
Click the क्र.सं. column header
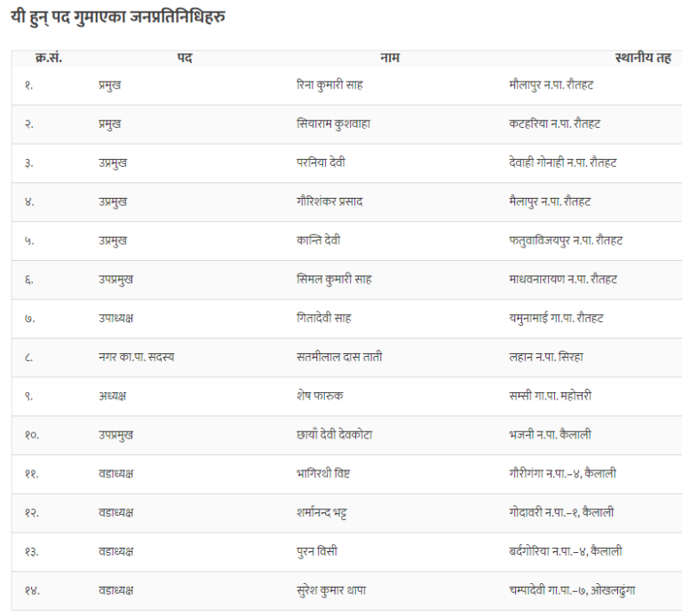[49, 58]
